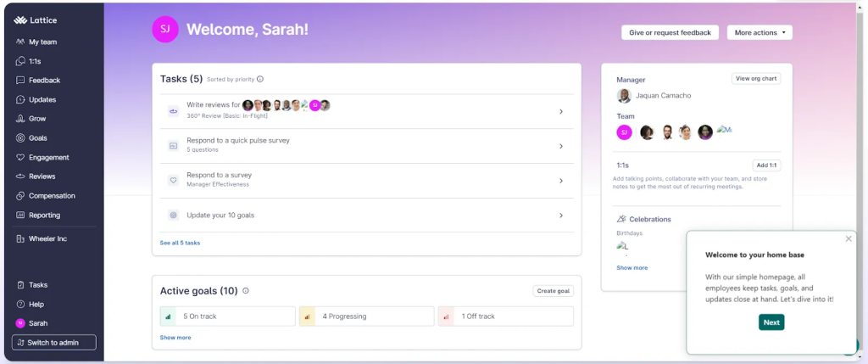Click the Next button in welcome popup

[771, 322]
